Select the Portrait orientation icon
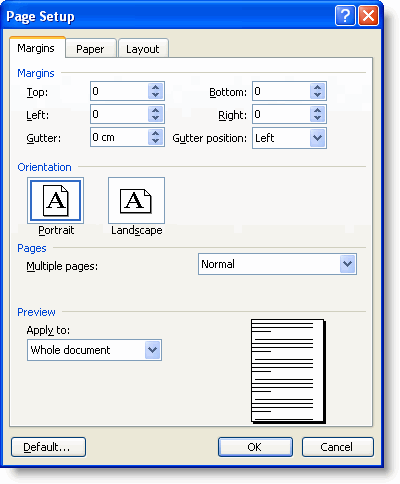Viewport: 400px width, 484px height. [55, 200]
